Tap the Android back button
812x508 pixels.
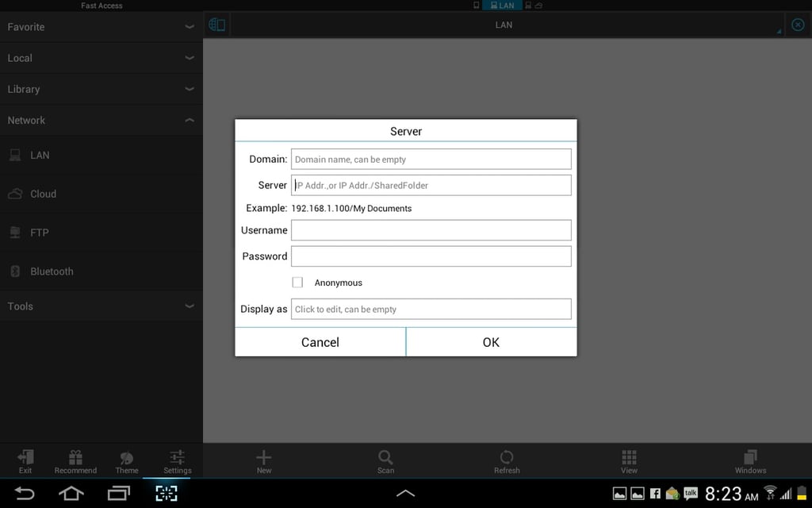click(25, 494)
